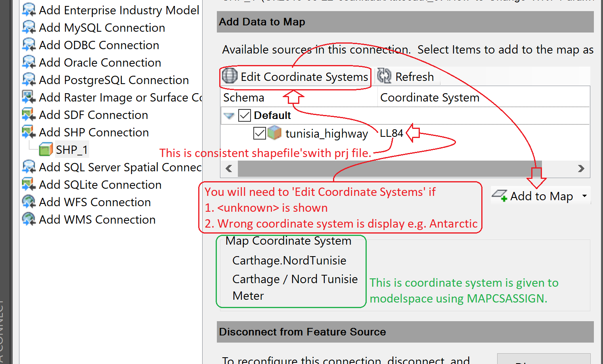
Task: Click the Add SDF Connection icon
Action: (x=28, y=114)
